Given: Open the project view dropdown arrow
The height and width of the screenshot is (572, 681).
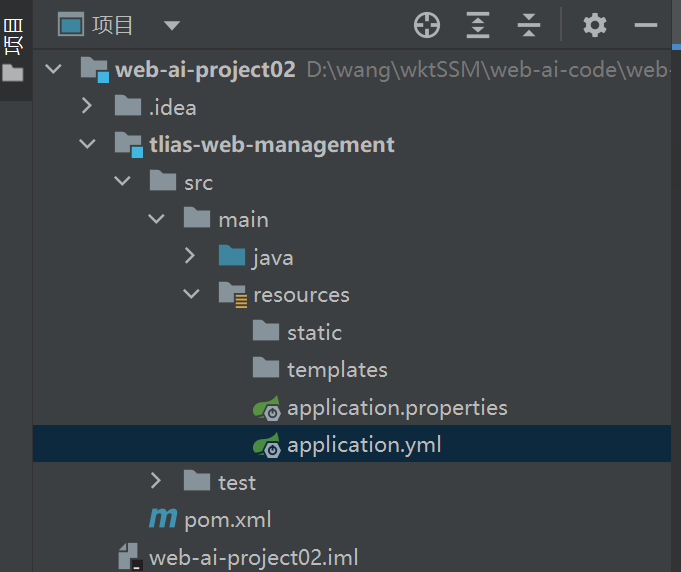Looking at the screenshot, I should pos(171,25).
